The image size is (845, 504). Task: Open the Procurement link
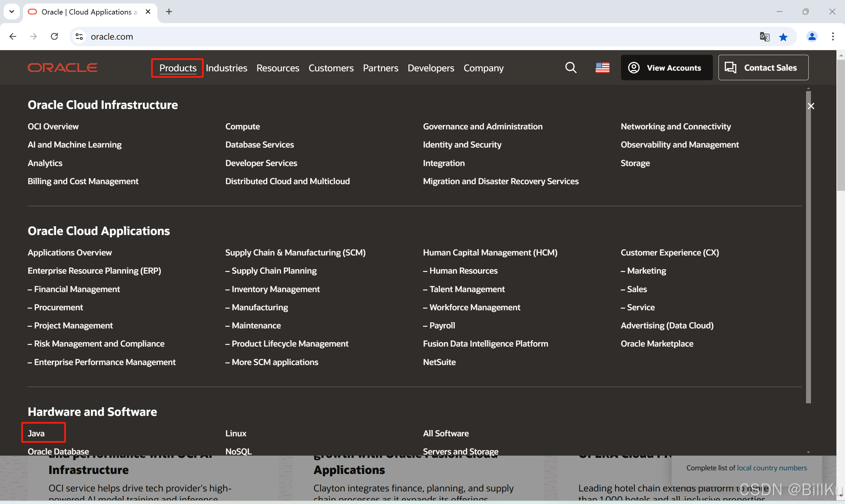pos(55,307)
